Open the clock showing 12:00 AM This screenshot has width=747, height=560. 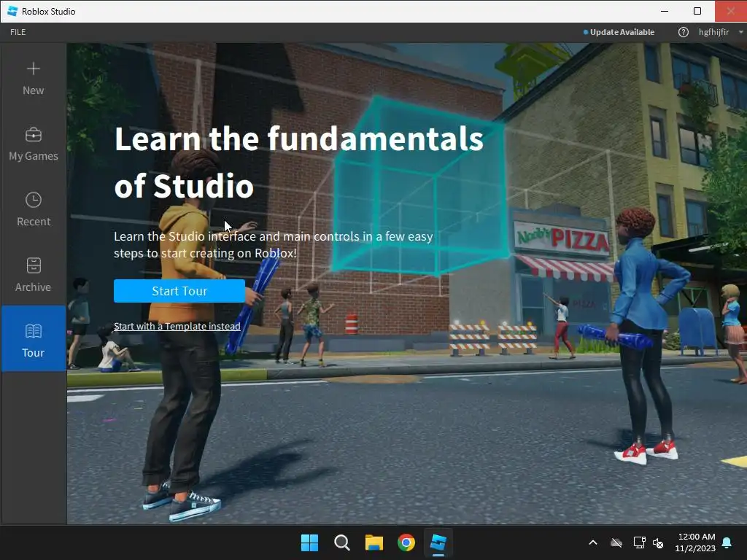point(695,542)
